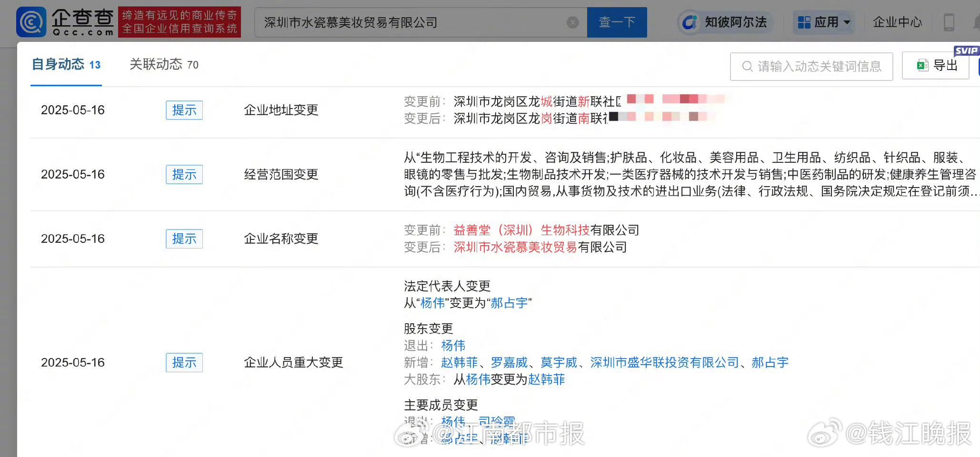
Task: Click 提示 tag on 企业地址变更 row
Action: pyautogui.click(x=184, y=110)
